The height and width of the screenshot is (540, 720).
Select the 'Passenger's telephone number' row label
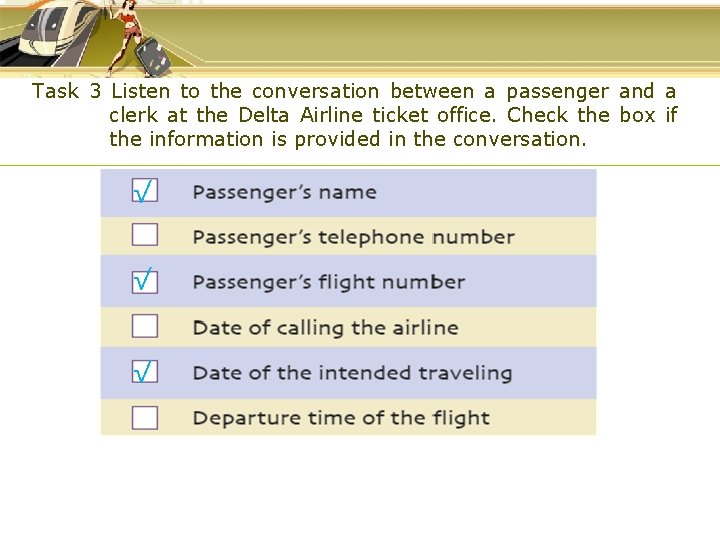pos(353,237)
